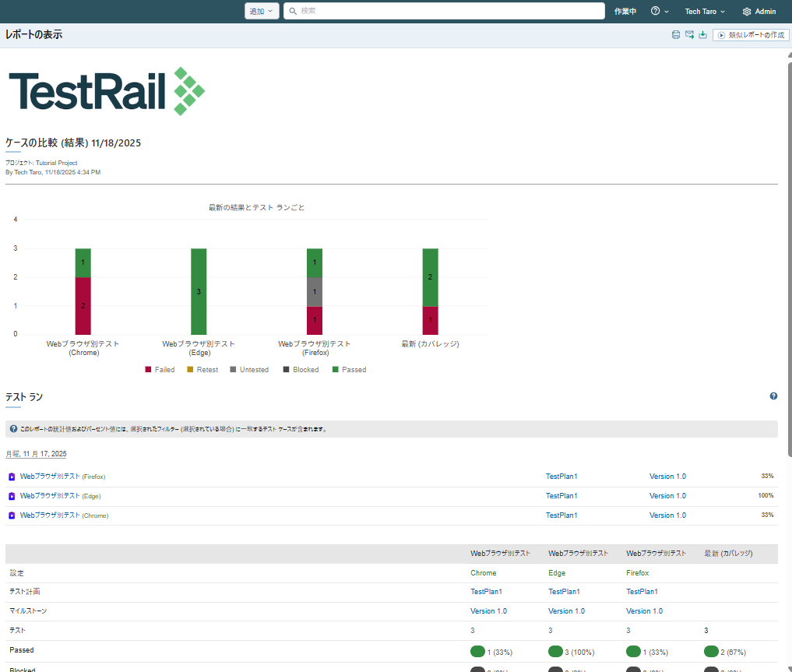Click the email report icon
Screen dimensions: 792x672
(689, 35)
